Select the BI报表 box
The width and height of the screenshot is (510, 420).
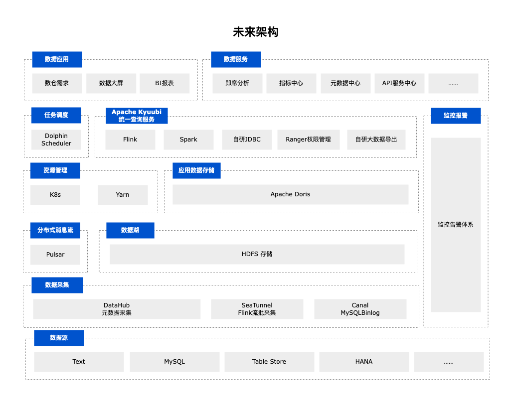click(164, 83)
